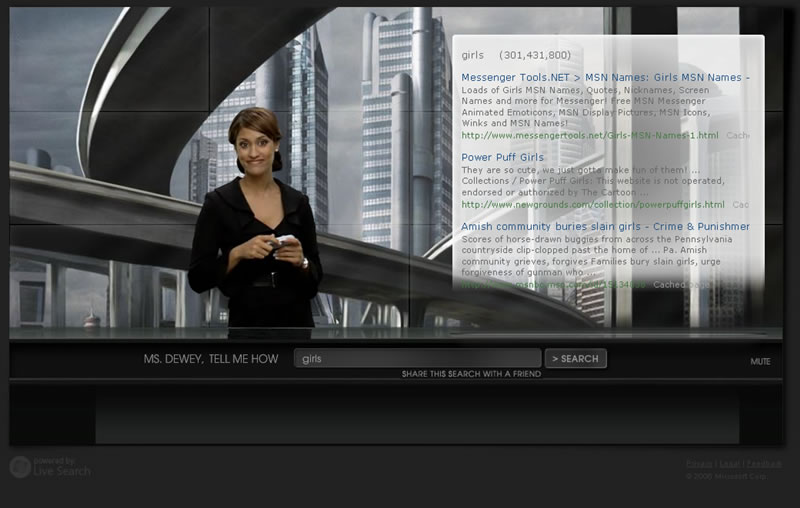800x508 pixels.
Task: Mute Ms. Dewey's audio
Action: point(760,361)
